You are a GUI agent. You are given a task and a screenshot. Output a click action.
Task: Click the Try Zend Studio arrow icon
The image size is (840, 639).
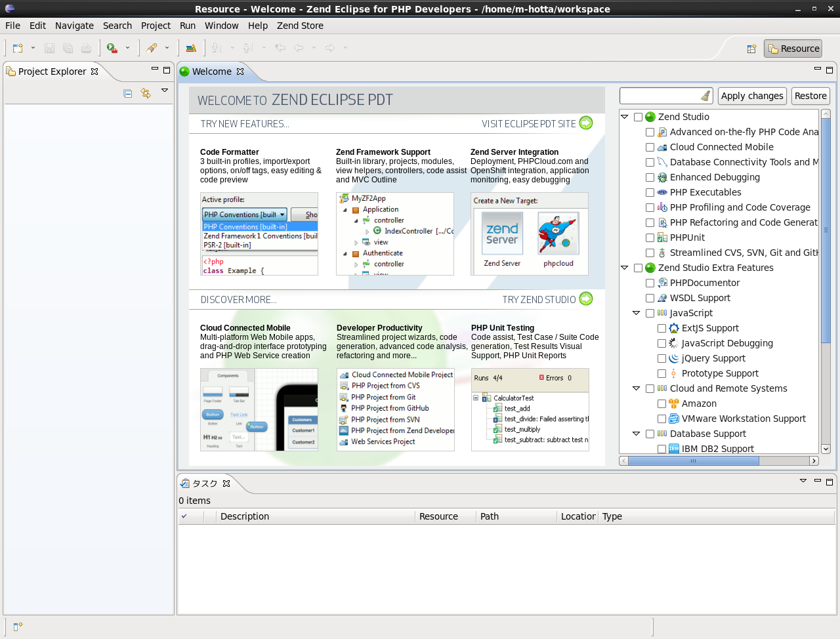click(586, 299)
